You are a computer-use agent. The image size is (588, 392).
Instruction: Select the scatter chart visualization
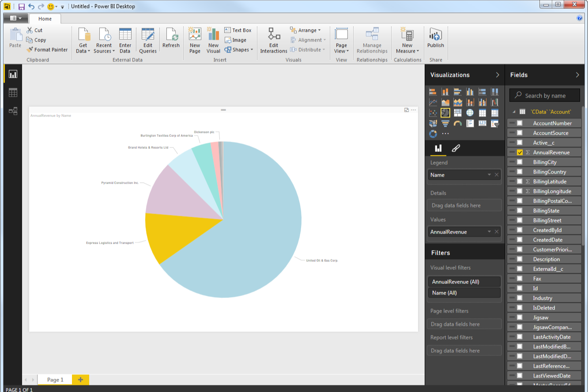(x=433, y=113)
